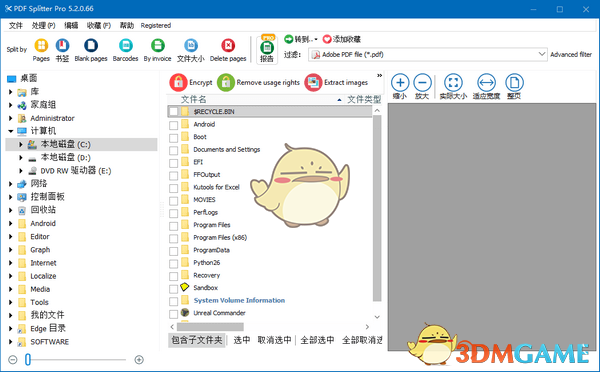Viewport: 600px width, 372px height.
Task: Select System Volume Information row
Action: [239, 300]
